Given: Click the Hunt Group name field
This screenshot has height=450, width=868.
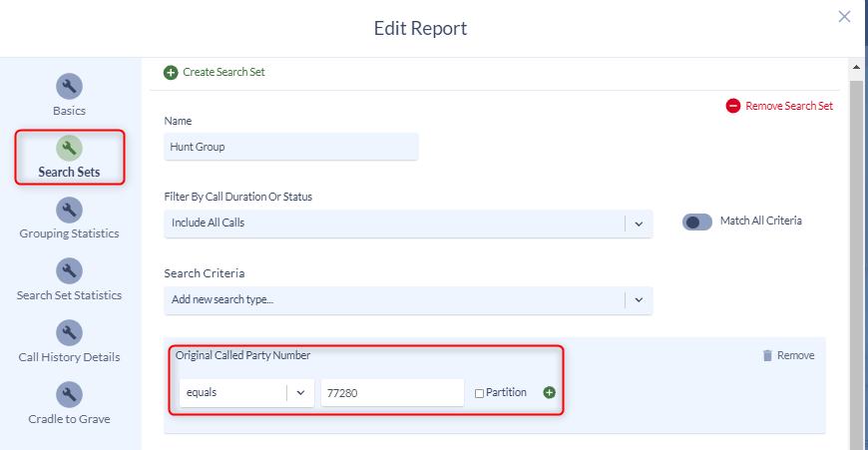Looking at the screenshot, I should pyautogui.click(x=290, y=147).
